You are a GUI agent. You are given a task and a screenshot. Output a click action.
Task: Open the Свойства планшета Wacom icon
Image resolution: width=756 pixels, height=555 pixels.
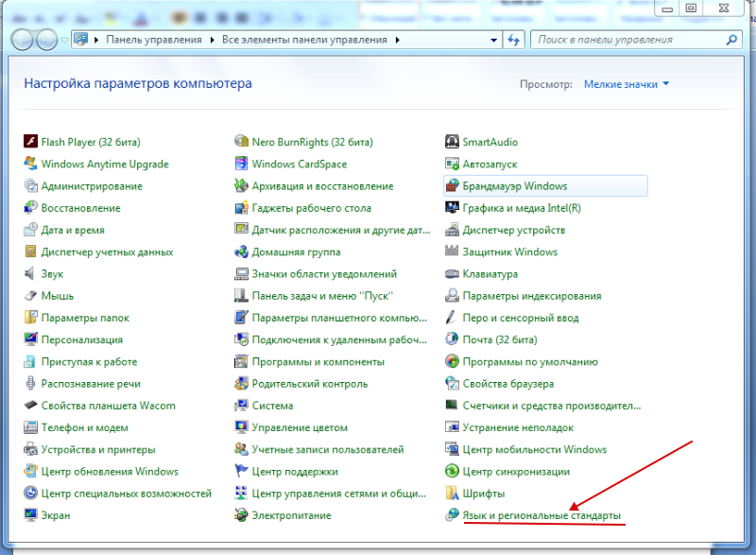pyautogui.click(x=30, y=405)
